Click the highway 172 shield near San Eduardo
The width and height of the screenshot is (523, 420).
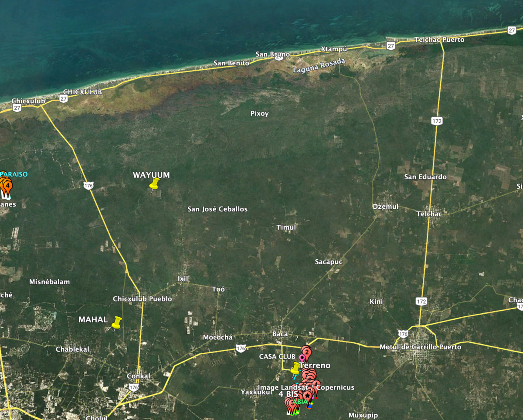click(x=437, y=121)
